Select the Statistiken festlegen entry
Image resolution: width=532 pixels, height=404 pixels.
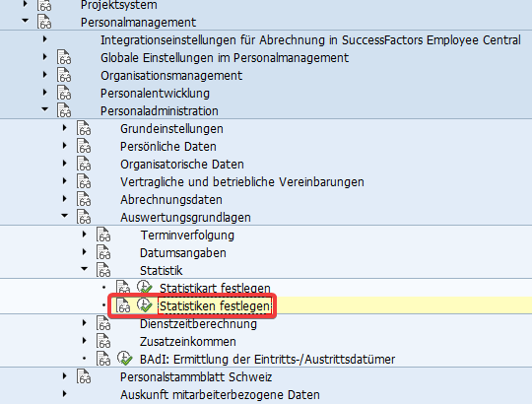click(x=215, y=306)
